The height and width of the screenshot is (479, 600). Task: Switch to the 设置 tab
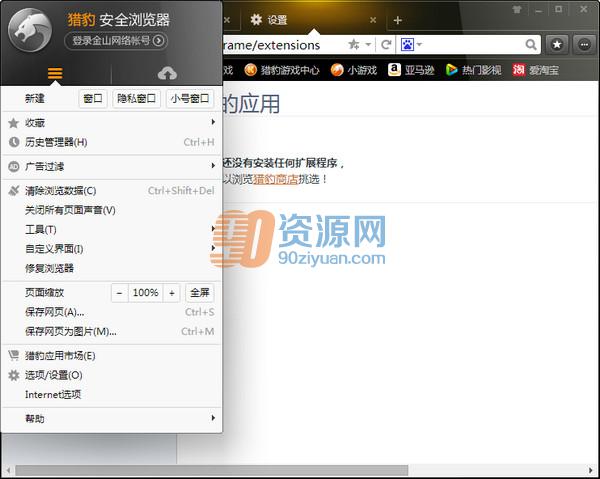click(313, 20)
